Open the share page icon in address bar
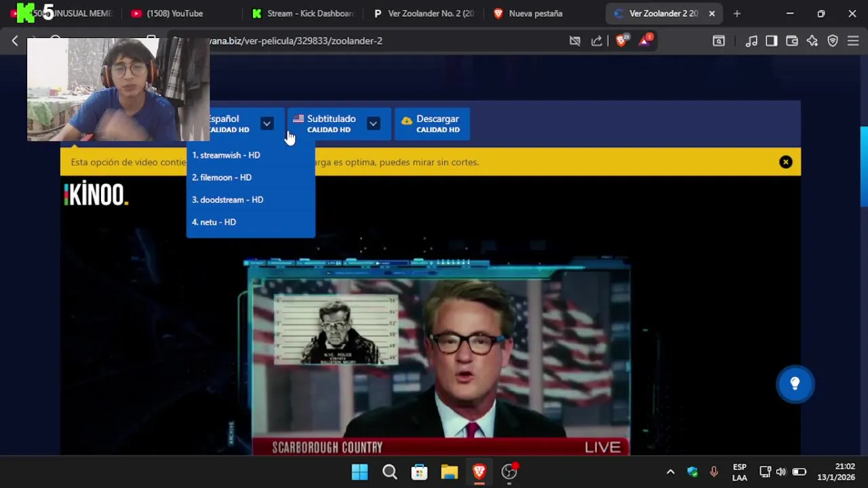The width and height of the screenshot is (868, 488). click(597, 41)
